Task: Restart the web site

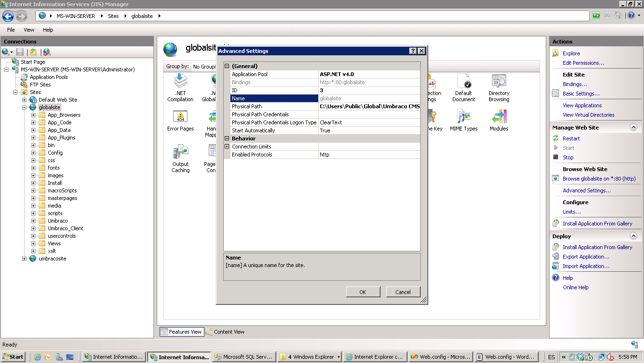Action: click(x=571, y=138)
